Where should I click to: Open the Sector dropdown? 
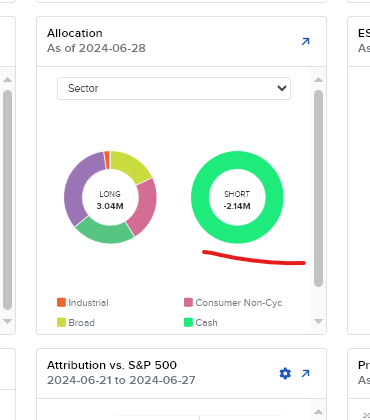click(174, 88)
